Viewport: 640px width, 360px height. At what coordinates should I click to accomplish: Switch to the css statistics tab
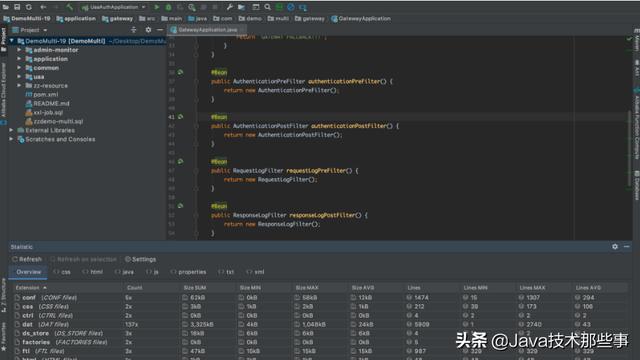(x=62, y=272)
